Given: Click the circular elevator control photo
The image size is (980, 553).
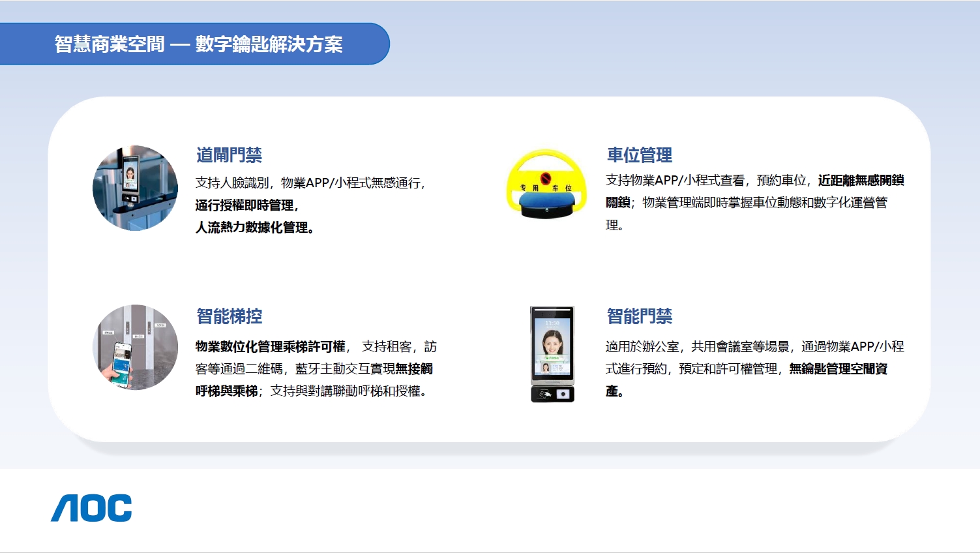Looking at the screenshot, I should click(x=135, y=347).
